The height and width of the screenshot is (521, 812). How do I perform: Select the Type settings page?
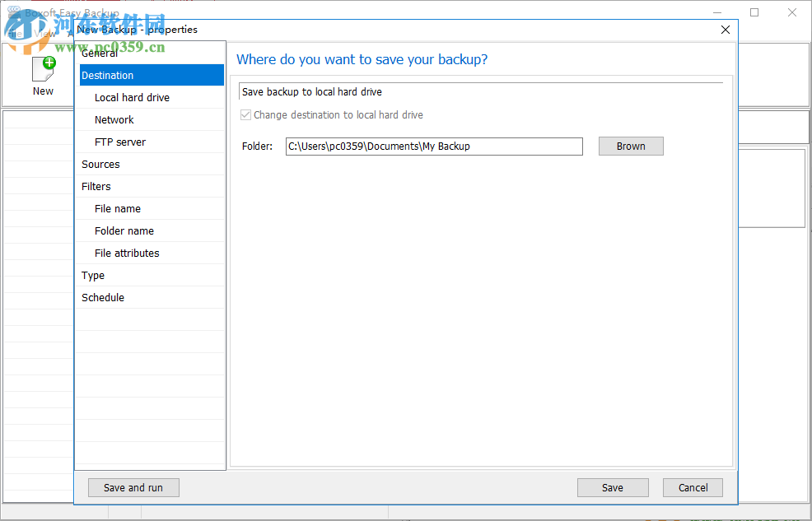click(91, 275)
